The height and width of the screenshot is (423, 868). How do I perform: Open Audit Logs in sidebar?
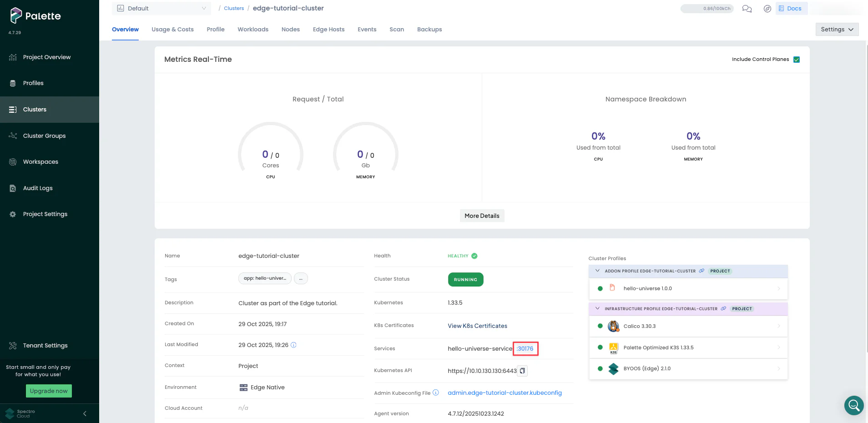38,188
